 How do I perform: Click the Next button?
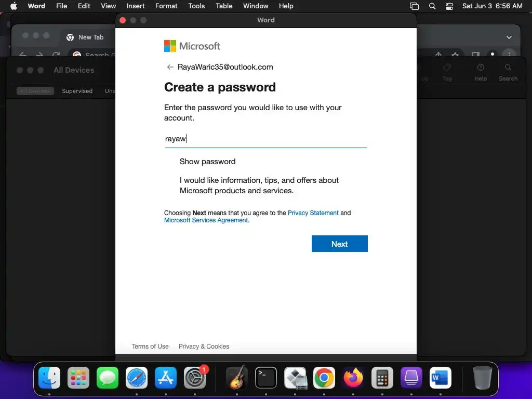[x=340, y=244]
